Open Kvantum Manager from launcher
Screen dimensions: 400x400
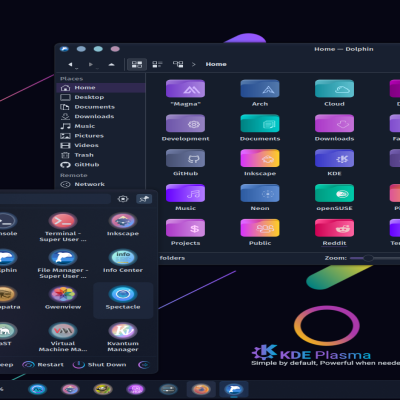tap(123, 337)
